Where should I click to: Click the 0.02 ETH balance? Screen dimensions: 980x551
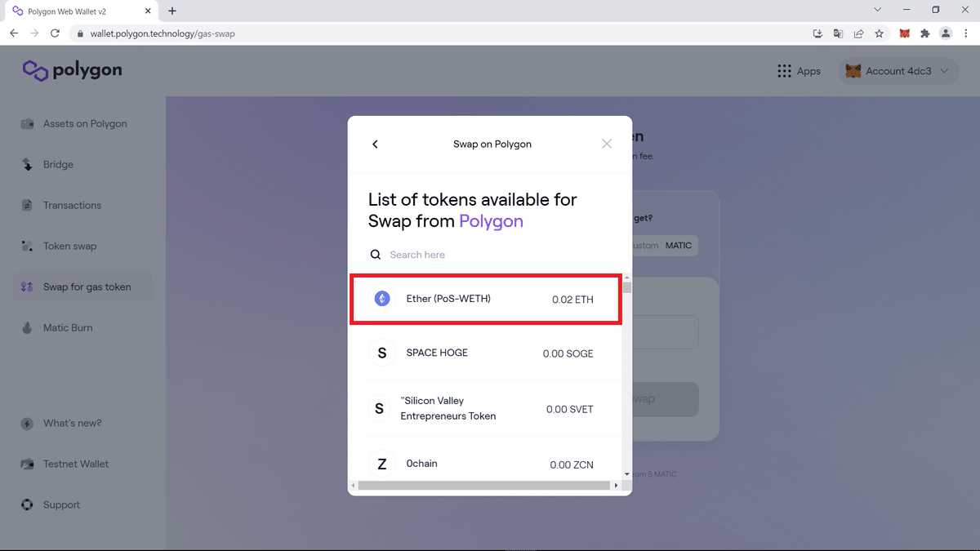[572, 300]
